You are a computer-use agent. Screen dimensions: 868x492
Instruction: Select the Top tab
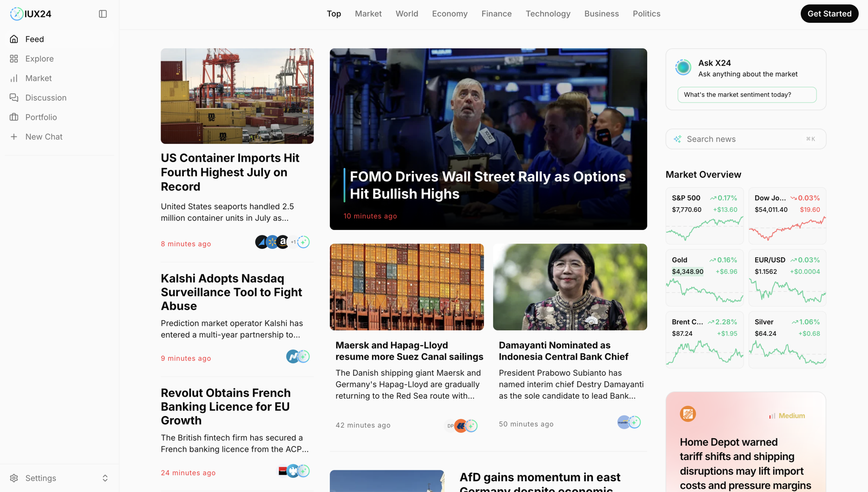coord(334,14)
